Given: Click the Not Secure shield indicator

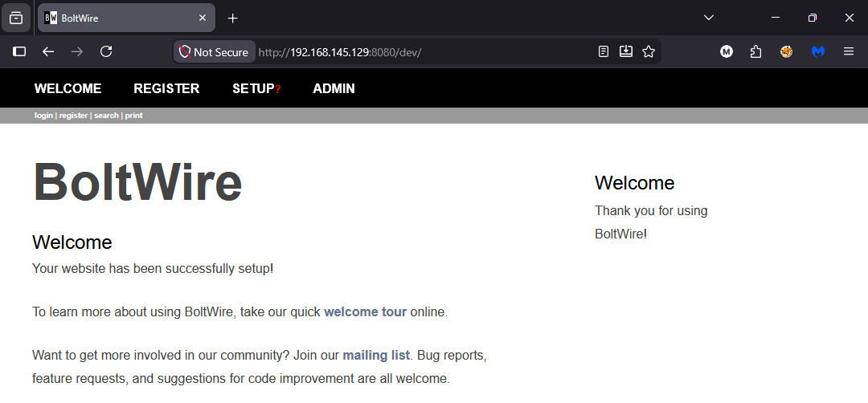Looking at the screenshot, I should [x=214, y=52].
